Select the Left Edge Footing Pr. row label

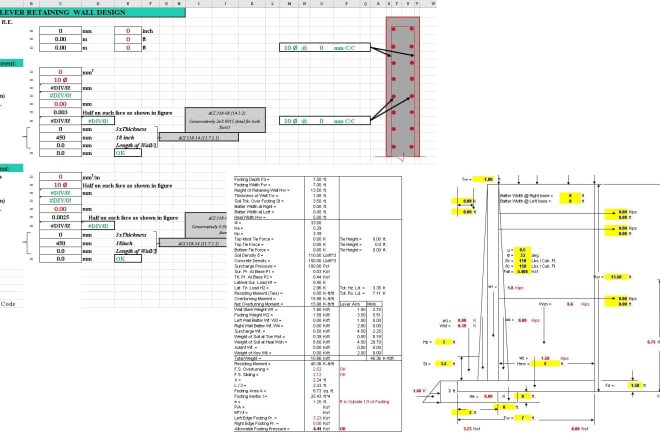click(x=256, y=418)
